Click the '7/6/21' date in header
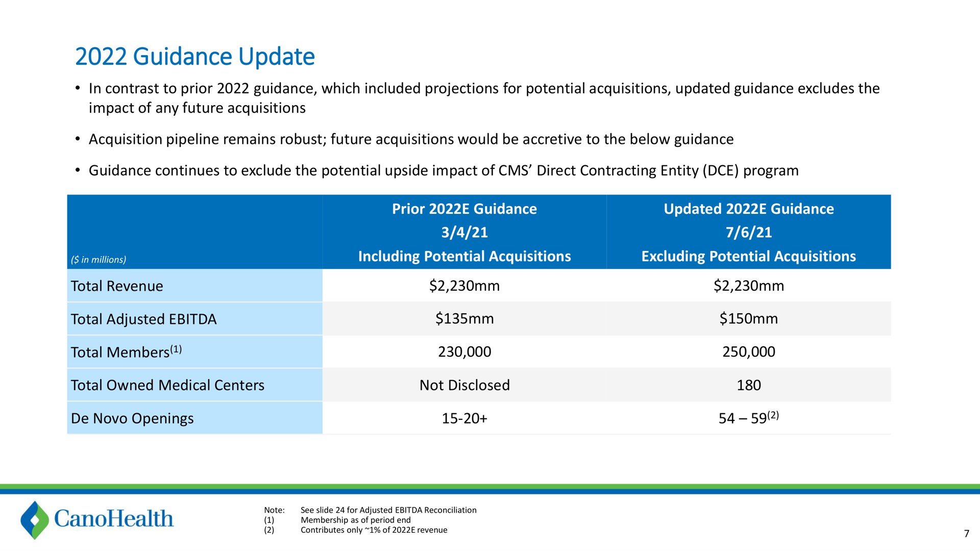Image resolution: width=980 pixels, height=551 pixels. [749, 233]
